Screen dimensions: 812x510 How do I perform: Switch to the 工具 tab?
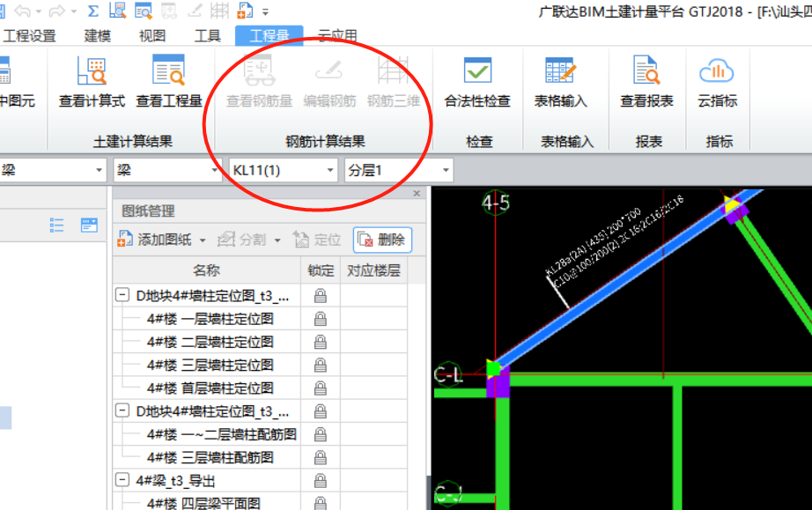coord(208,36)
